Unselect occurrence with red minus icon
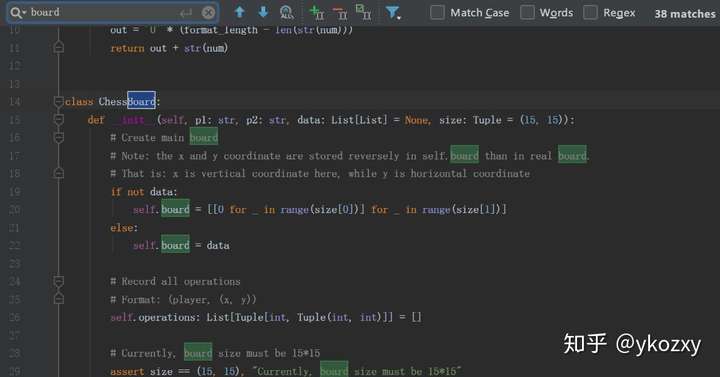Image resolution: width=720 pixels, height=377 pixels. pos(340,13)
